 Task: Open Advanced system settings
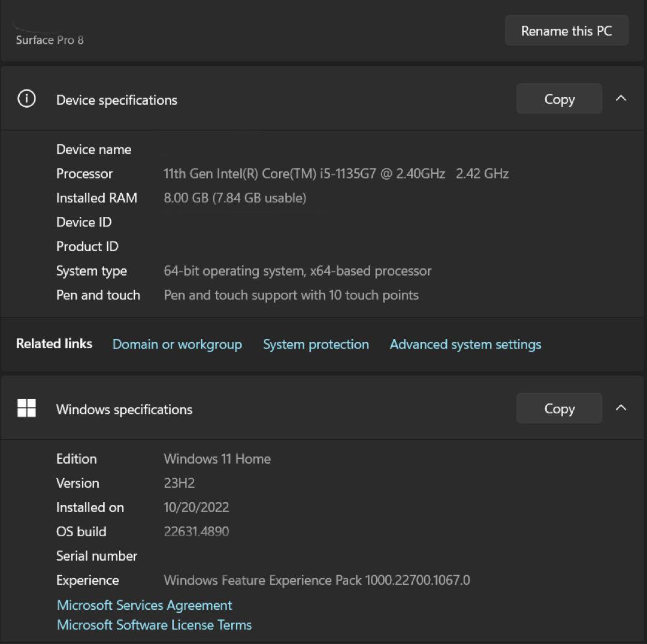(x=465, y=344)
